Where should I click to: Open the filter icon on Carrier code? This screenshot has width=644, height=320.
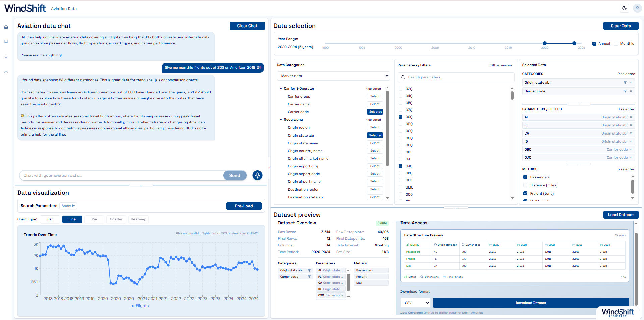(x=625, y=91)
